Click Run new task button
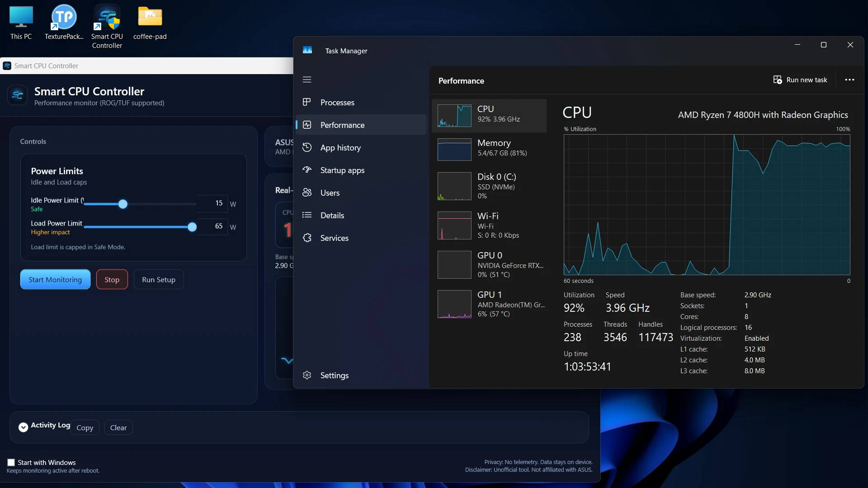Viewport: 868px width, 488px height. click(x=800, y=80)
